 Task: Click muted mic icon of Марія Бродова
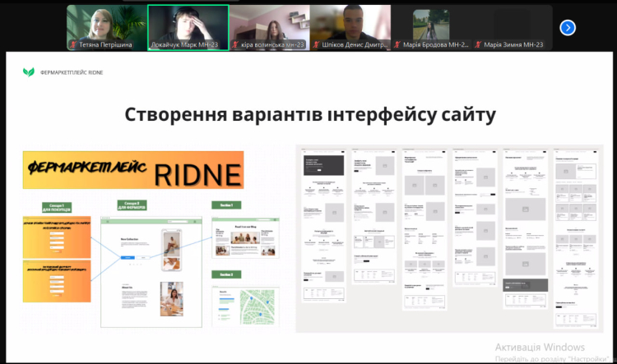pos(397,46)
